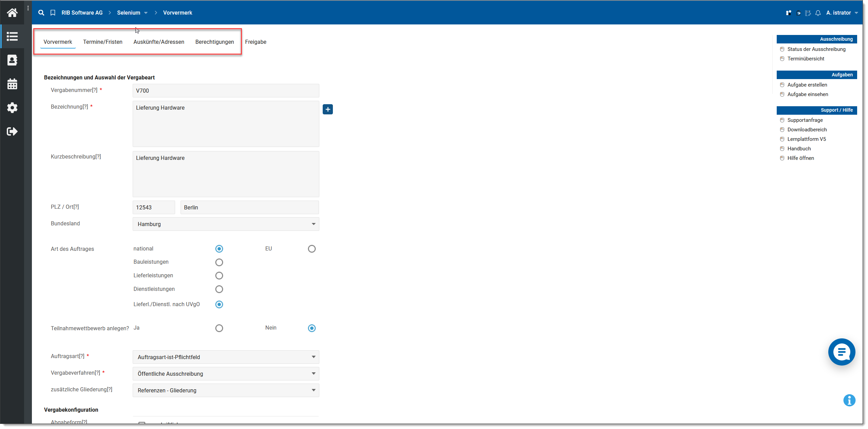The height and width of the screenshot is (429, 868).
Task: Click RIB Software AG breadcrumb
Action: point(82,13)
